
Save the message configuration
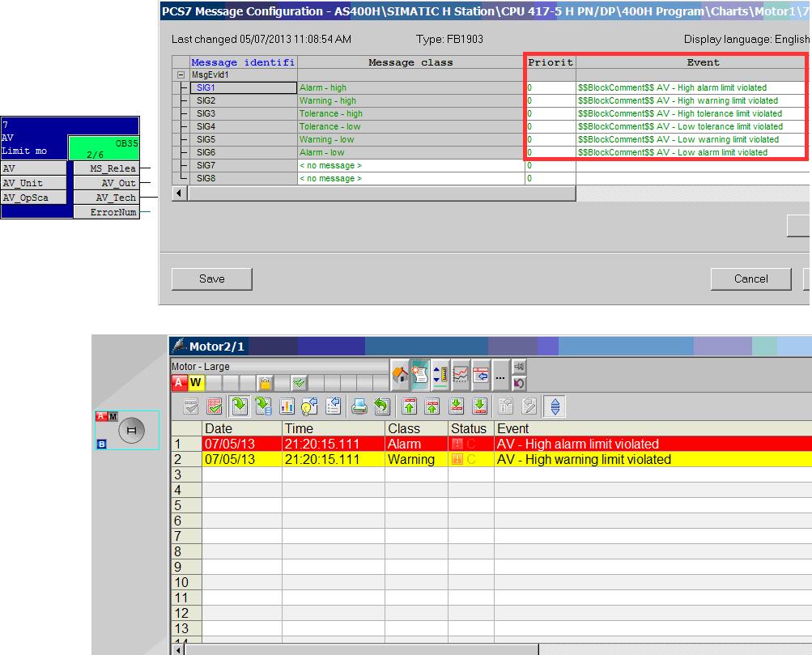tap(212, 279)
